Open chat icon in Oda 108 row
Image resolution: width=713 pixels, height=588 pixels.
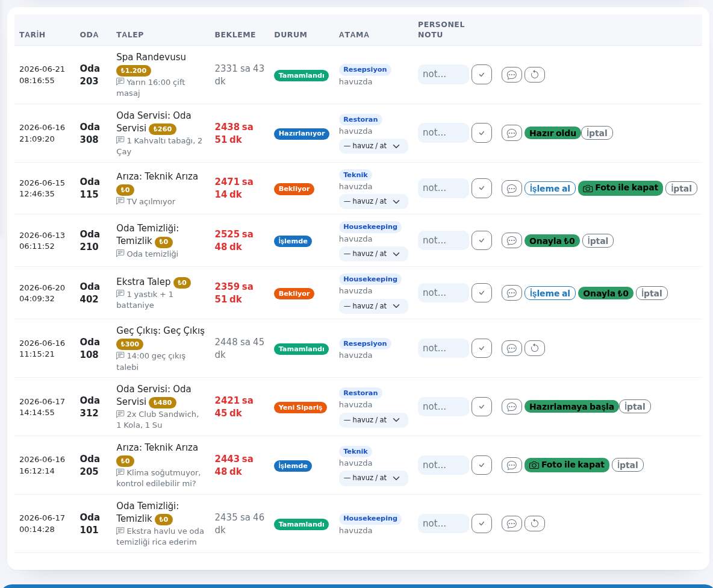point(511,348)
